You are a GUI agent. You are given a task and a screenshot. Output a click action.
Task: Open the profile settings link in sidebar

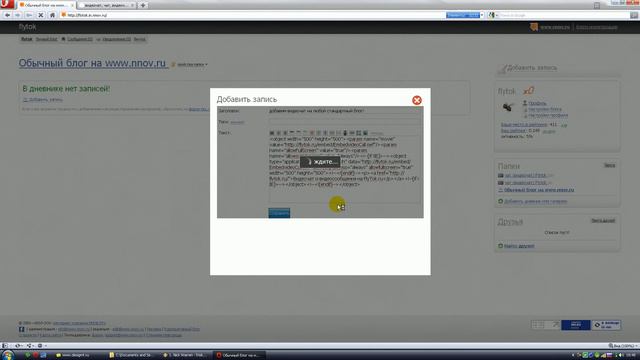click(x=548, y=115)
